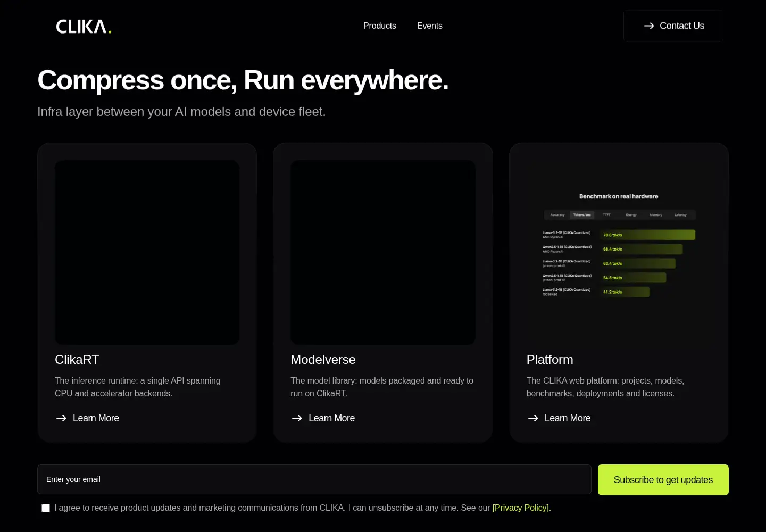This screenshot has height=532, width=766.
Task: Click the 'The inference runtime' description text
Action: pos(138,387)
